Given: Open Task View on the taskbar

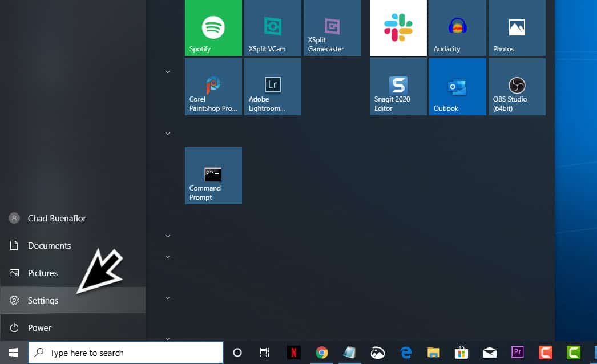Looking at the screenshot, I should pos(265,353).
